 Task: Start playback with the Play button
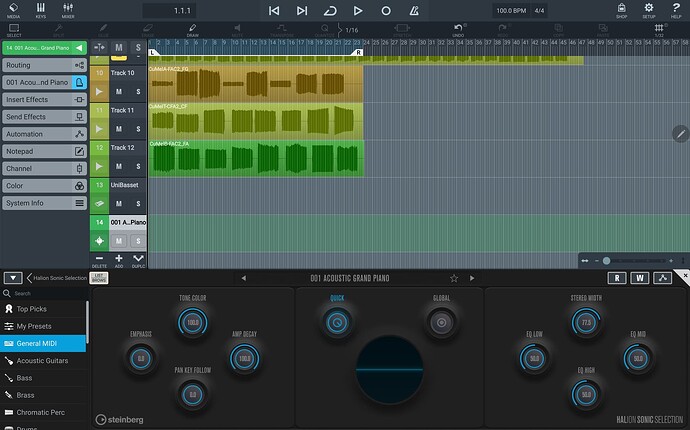[358, 11]
